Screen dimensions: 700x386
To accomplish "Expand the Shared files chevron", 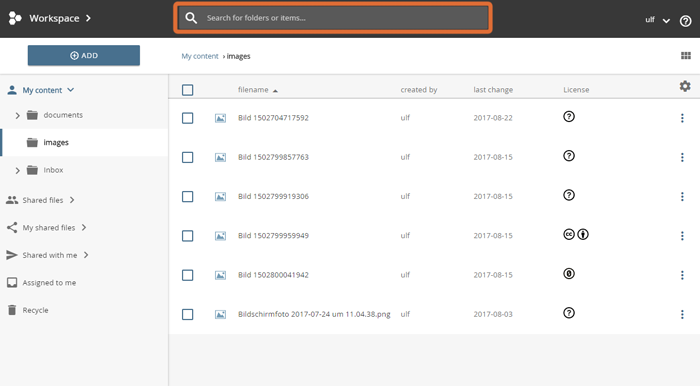I will point(72,200).
